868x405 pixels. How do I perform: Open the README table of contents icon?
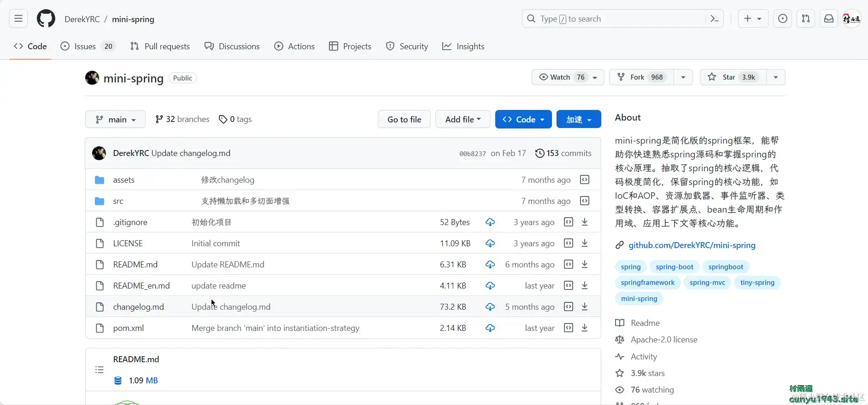coord(100,370)
